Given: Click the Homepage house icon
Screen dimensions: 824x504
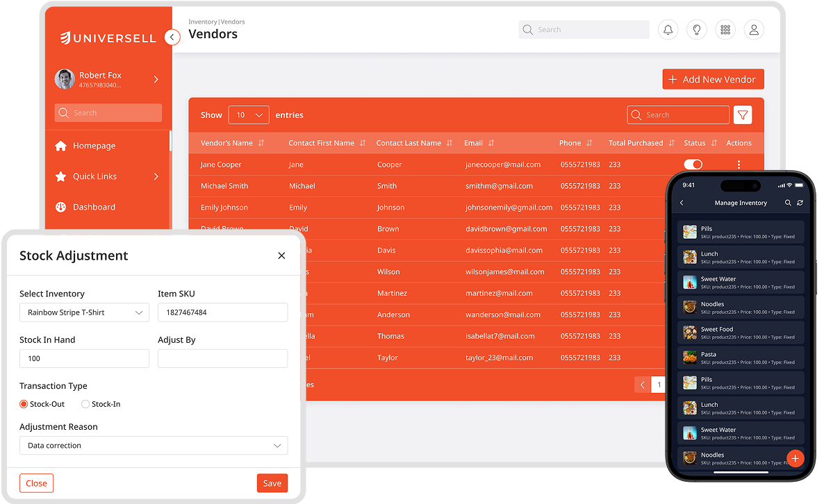Looking at the screenshot, I should (61, 145).
